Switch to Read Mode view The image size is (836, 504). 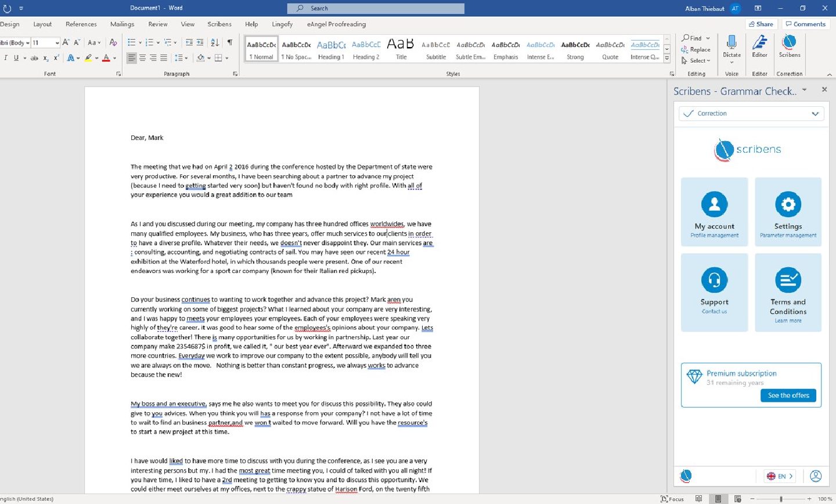click(698, 499)
